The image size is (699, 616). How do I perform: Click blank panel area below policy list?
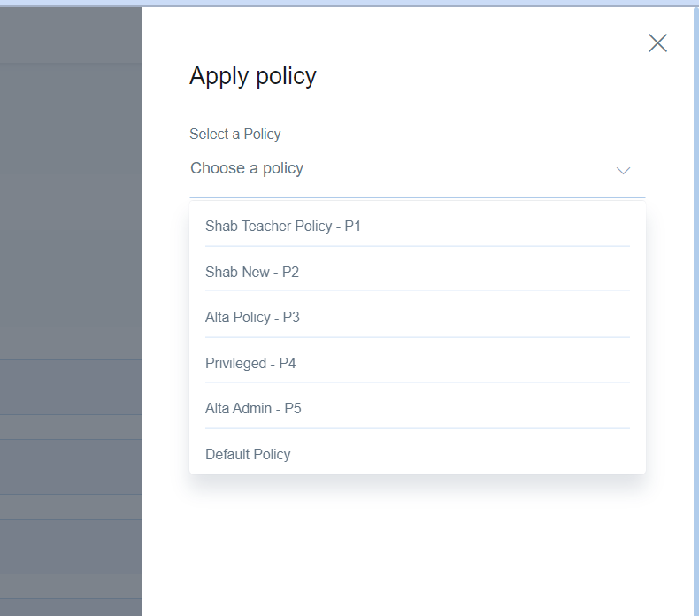click(x=418, y=544)
